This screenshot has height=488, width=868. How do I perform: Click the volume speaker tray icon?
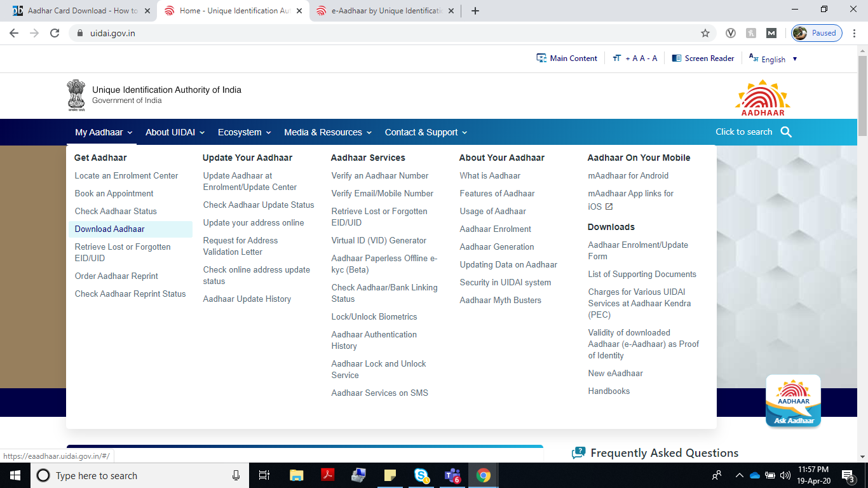(x=785, y=475)
